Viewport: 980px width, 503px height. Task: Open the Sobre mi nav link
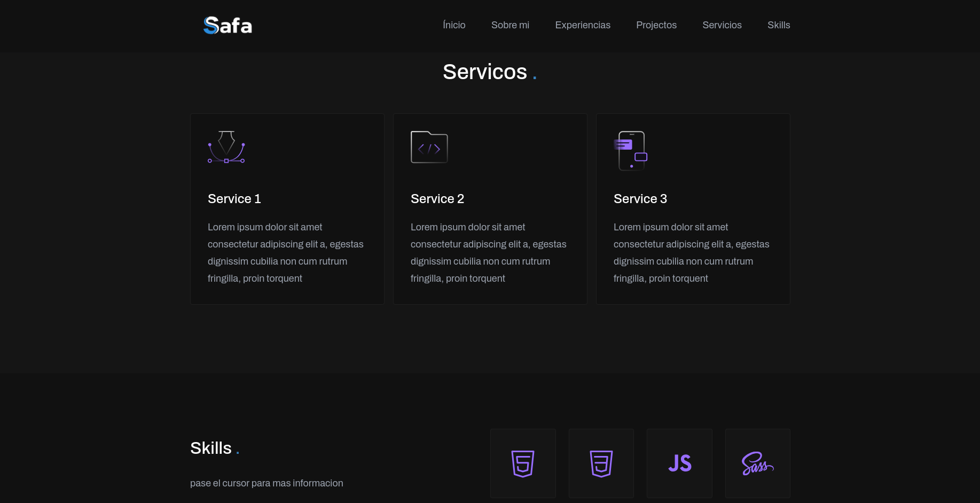pyautogui.click(x=510, y=25)
